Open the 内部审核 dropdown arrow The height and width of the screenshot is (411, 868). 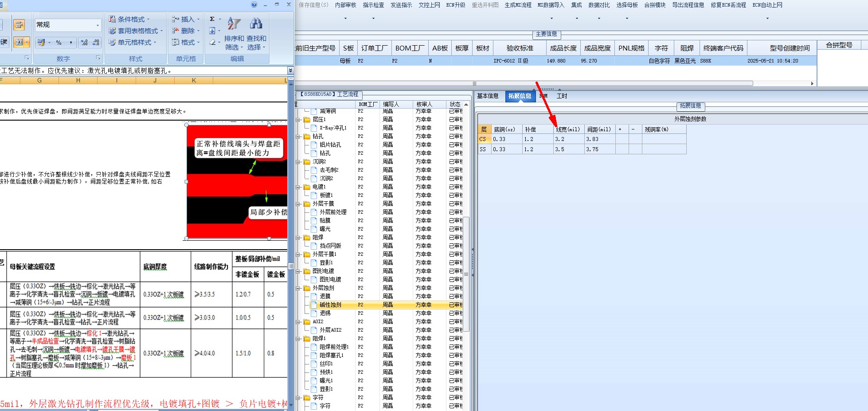point(346,18)
